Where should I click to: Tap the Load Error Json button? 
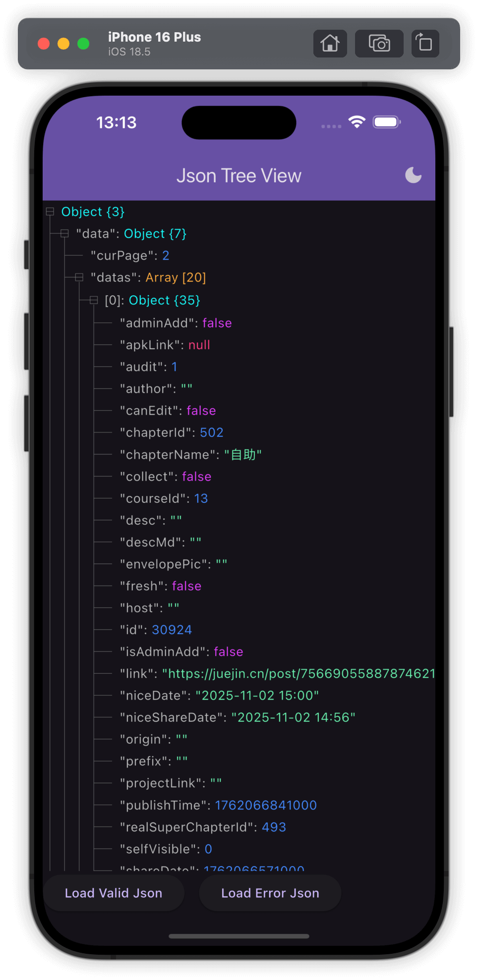(x=270, y=893)
